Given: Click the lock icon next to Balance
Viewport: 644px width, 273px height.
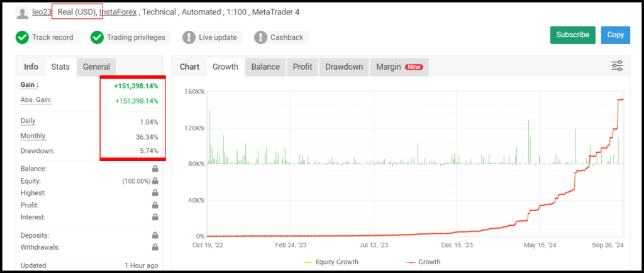Looking at the screenshot, I should [155, 169].
